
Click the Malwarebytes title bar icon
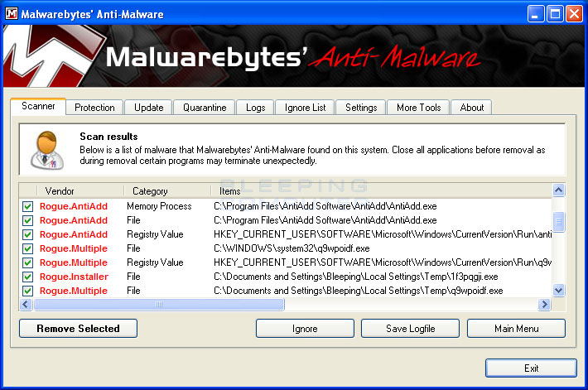click(12, 14)
